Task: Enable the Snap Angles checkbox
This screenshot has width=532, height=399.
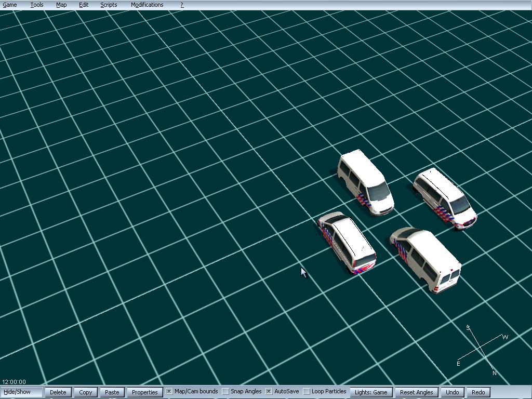Action: (x=225, y=392)
